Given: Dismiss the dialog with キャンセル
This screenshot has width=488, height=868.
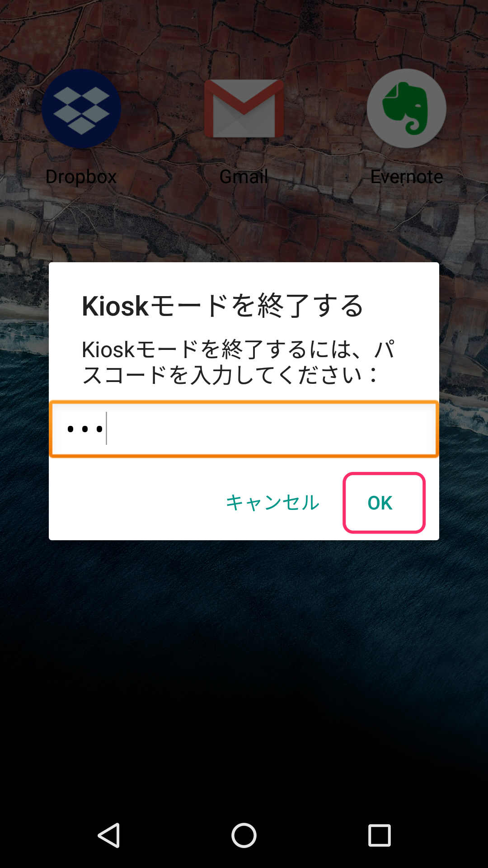Looking at the screenshot, I should (272, 503).
